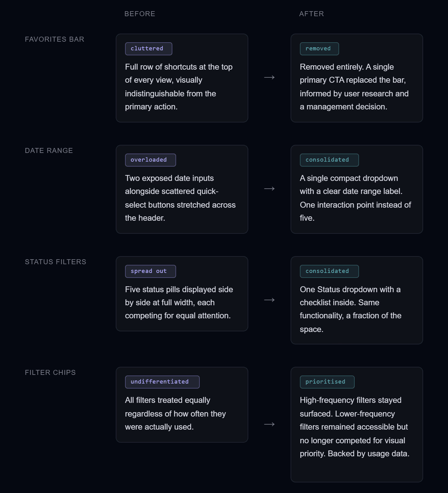Click the 'overloaded' tag
The width and height of the screenshot is (448, 493).
pyautogui.click(x=150, y=160)
